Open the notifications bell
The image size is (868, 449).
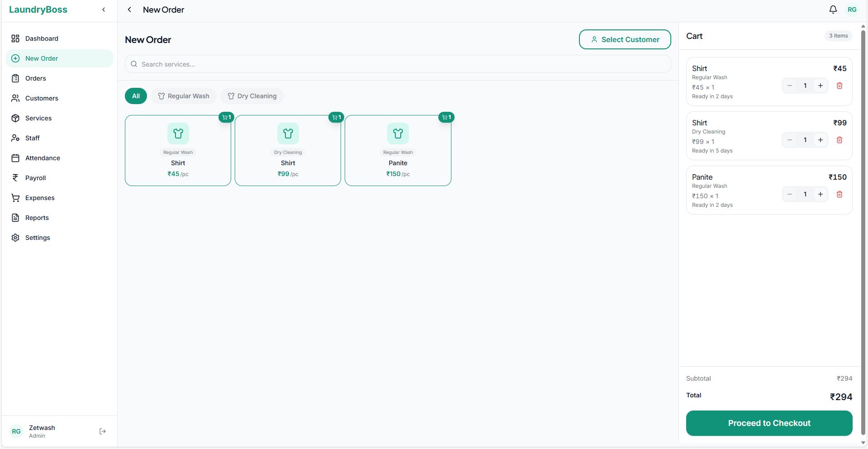point(833,10)
